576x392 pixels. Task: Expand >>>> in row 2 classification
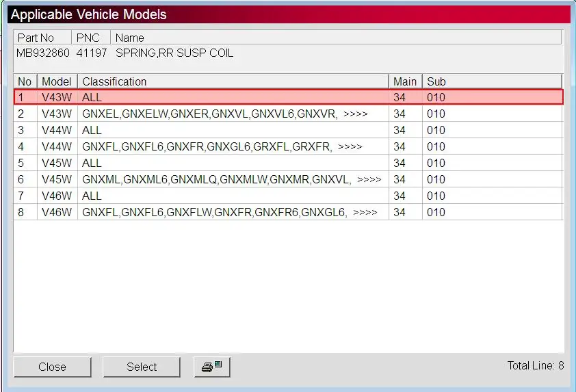[x=355, y=114]
